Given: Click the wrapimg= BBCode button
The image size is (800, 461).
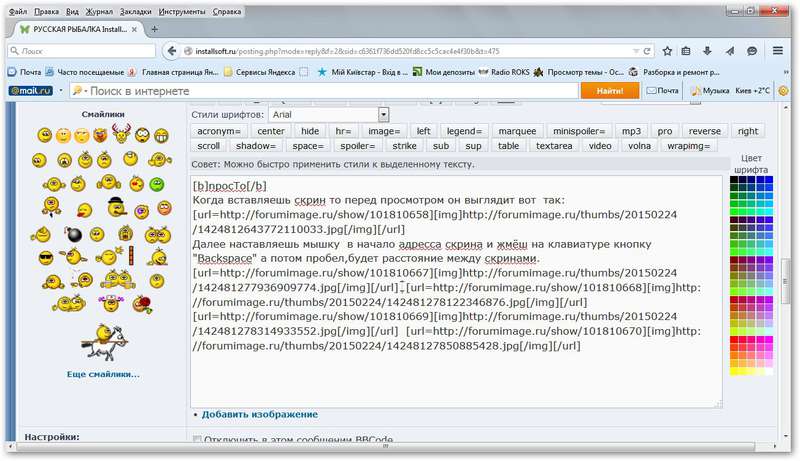Looking at the screenshot, I should [689, 146].
